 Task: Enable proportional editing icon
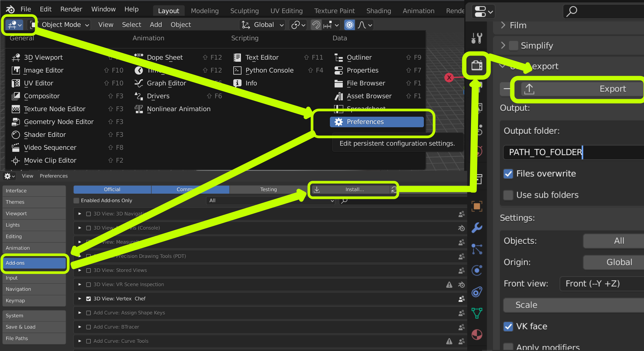(349, 25)
